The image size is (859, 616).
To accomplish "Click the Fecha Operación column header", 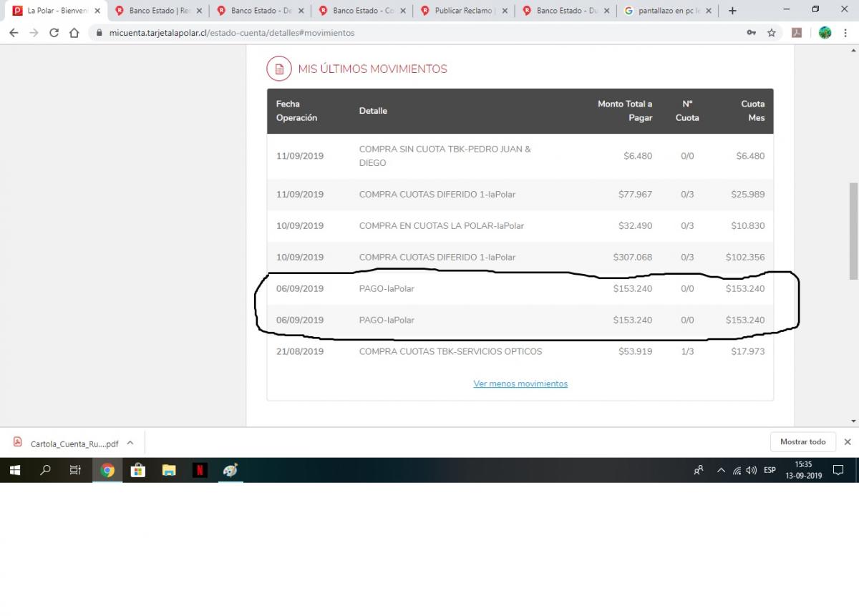I will [x=296, y=111].
